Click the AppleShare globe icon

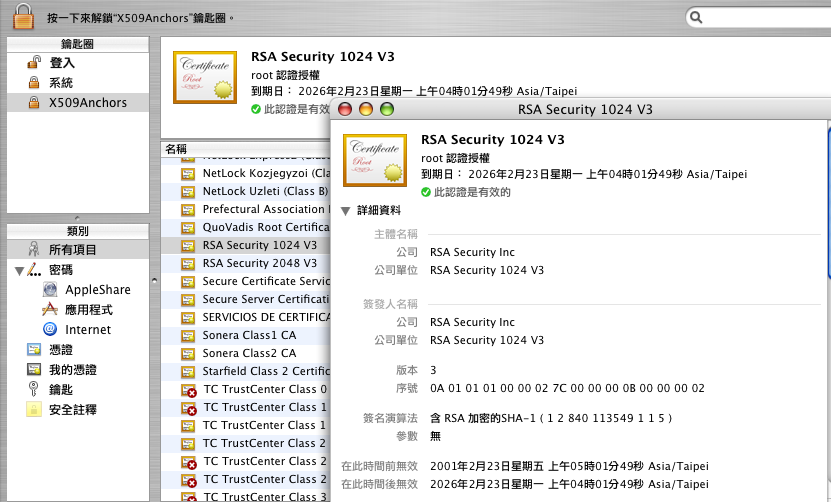(x=50, y=289)
